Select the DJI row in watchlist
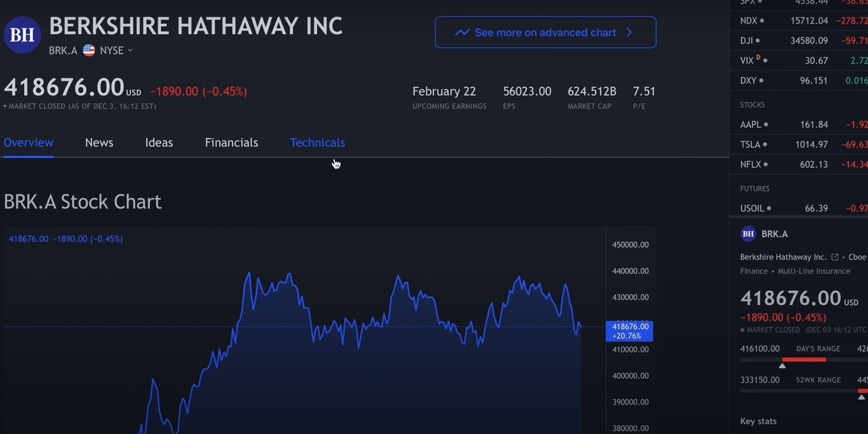Image resolution: width=868 pixels, height=434 pixels. (x=799, y=40)
